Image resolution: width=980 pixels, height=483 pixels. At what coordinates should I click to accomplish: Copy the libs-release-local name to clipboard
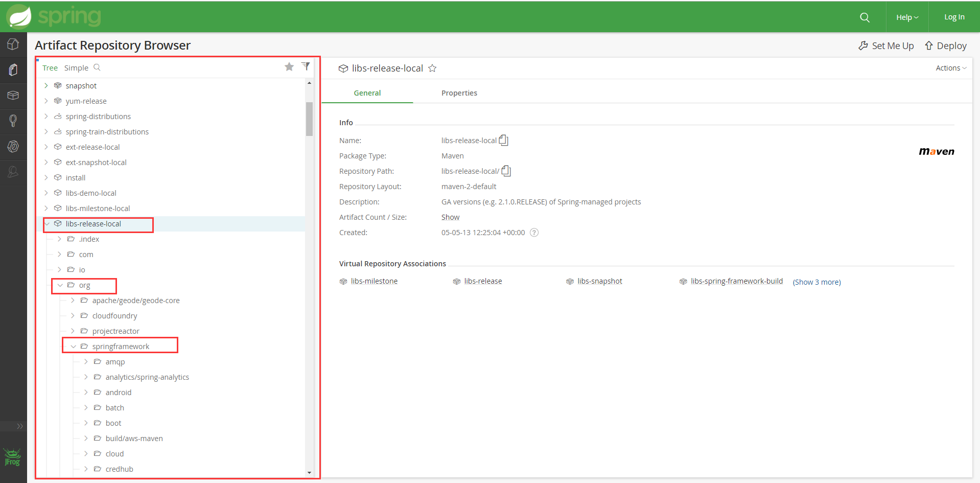click(x=504, y=140)
